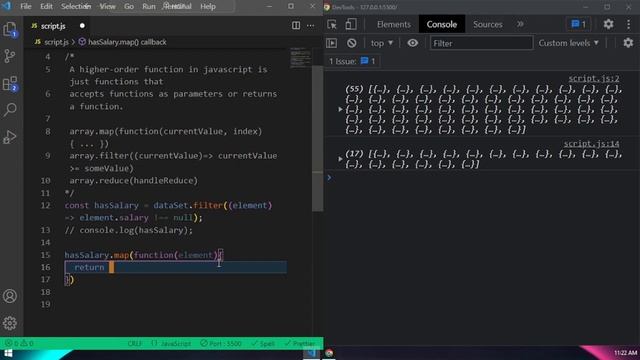This screenshot has width=640, height=360.
Task: Open errors and warnings status item
Action: pos(19,344)
